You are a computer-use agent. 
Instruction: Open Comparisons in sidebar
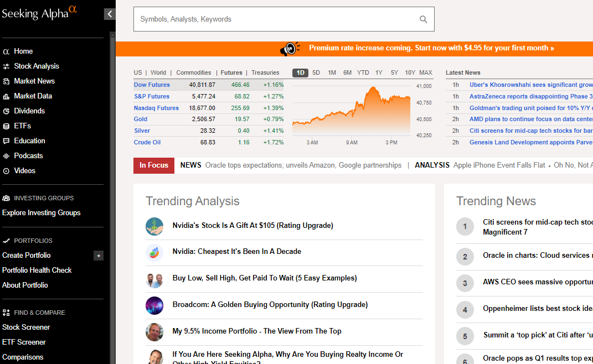tap(23, 357)
